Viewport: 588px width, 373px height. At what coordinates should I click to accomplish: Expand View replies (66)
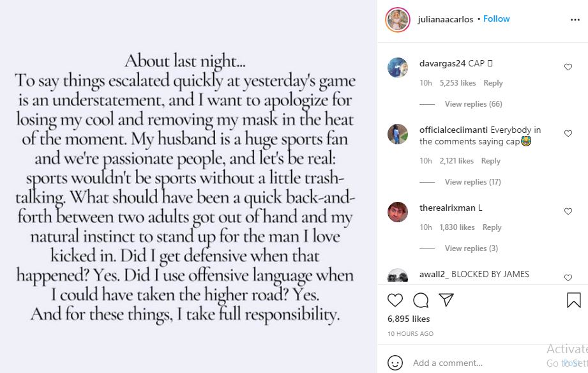[x=473, y=104]
